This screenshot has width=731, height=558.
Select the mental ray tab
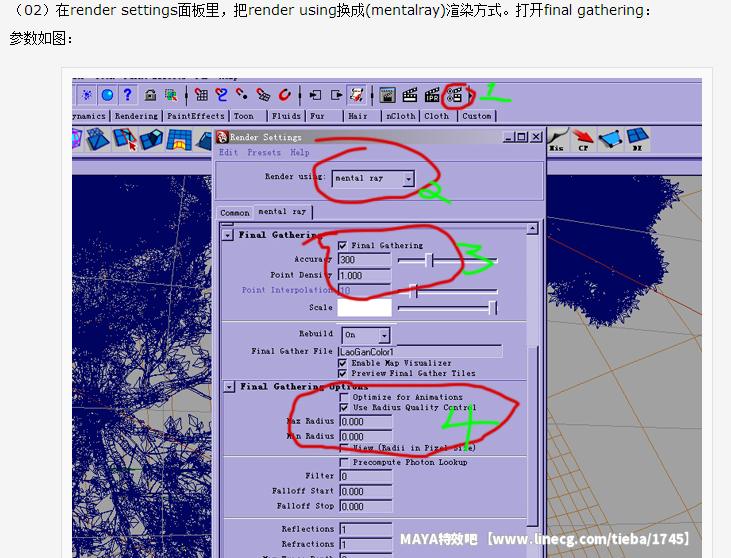(283, 212)
